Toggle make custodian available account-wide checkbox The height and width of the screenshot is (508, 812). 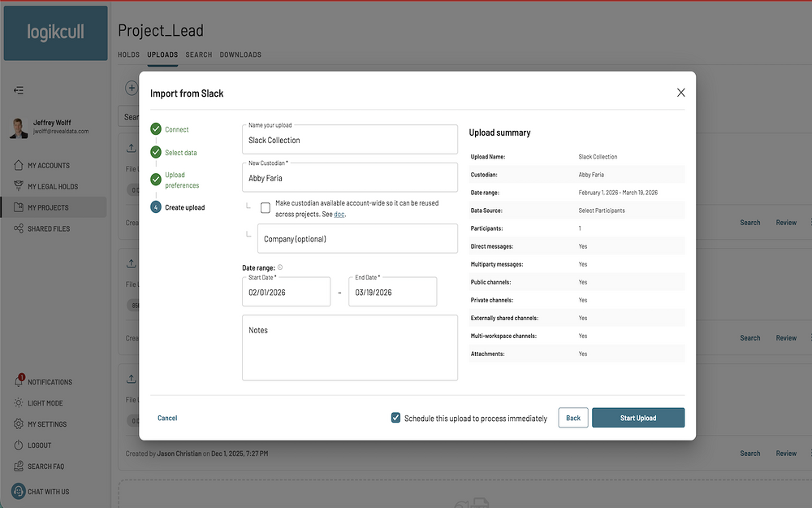266,208
